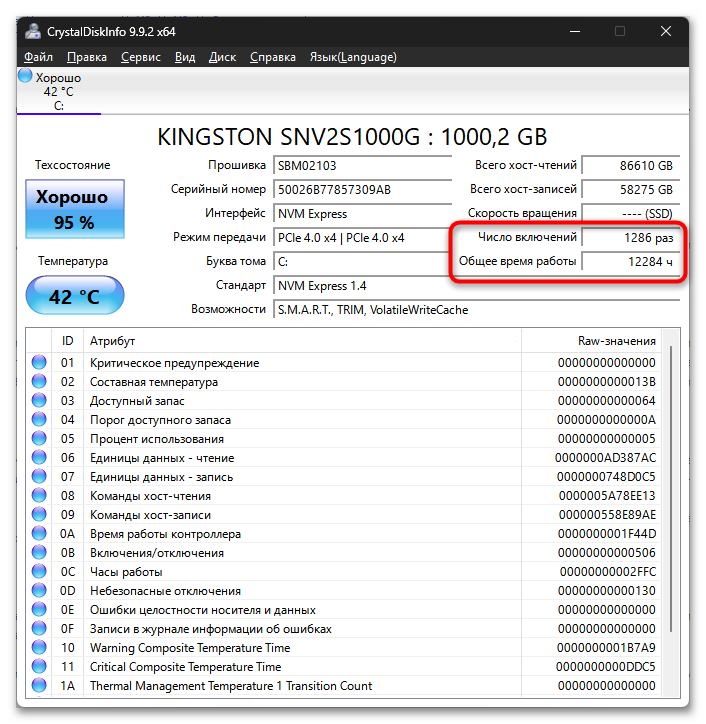The width and height of the screenshot is (706, 724).
Task: Click status orb for Warning Composite Temperature Time
Action: pos(39,647)
